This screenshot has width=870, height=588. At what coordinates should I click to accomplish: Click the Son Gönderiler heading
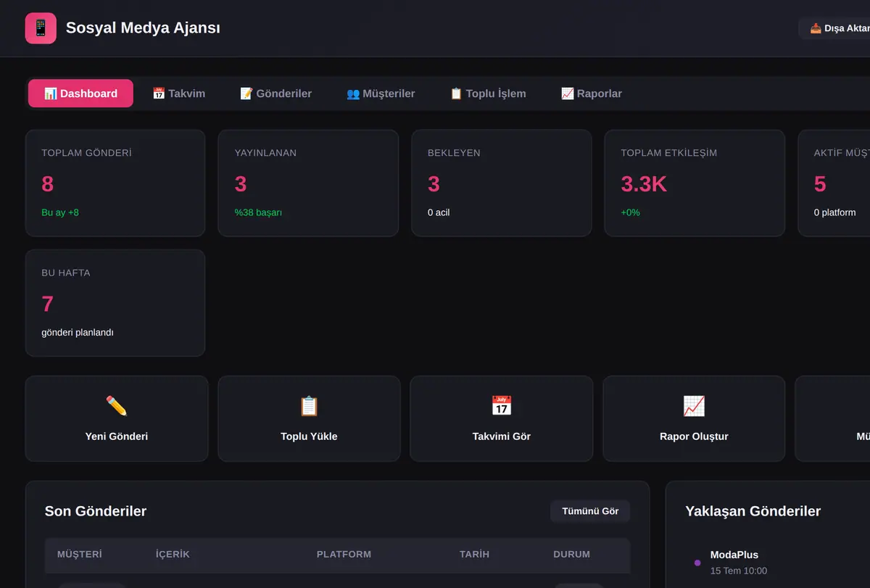(96, 511)
